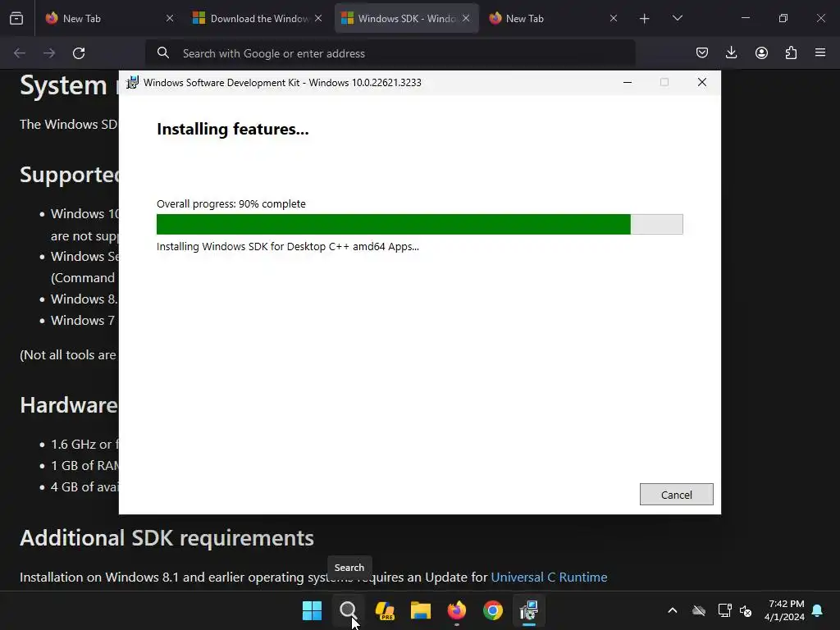Image resolution: width=840 pixels, height=630 pixels.
Task: Reload the current page
Action: pyautogui.click(x=79, y=53)
